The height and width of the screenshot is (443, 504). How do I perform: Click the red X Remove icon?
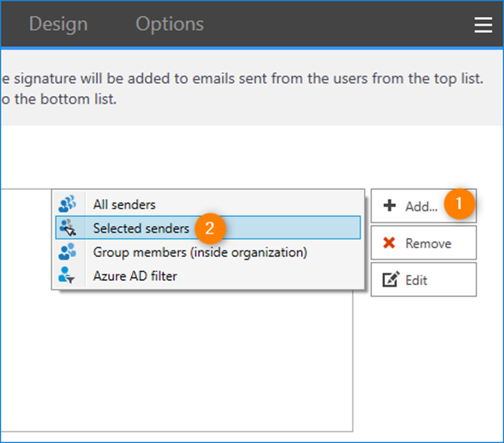pyautogui.click(x=389, y=243)
